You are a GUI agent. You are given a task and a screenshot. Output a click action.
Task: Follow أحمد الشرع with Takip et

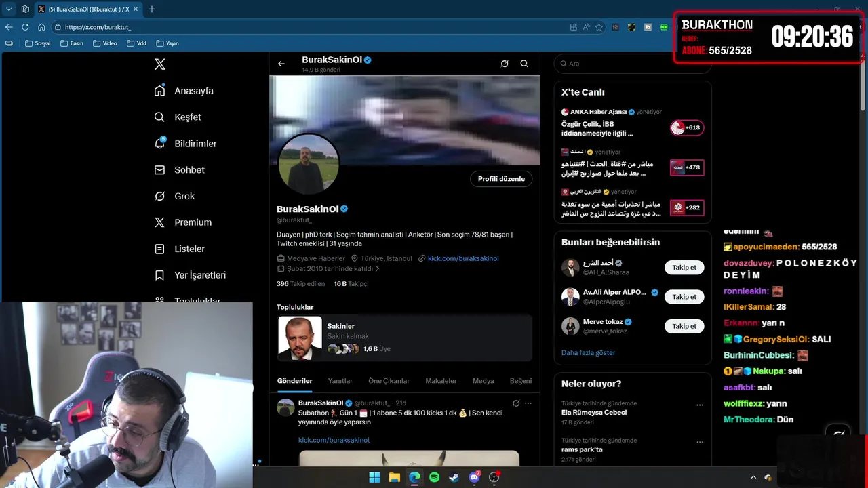point(684,268)
